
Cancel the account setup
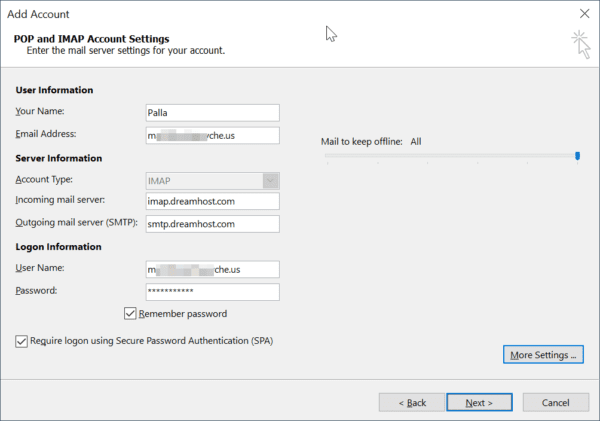pyautogui.click(x=555, y=402)
